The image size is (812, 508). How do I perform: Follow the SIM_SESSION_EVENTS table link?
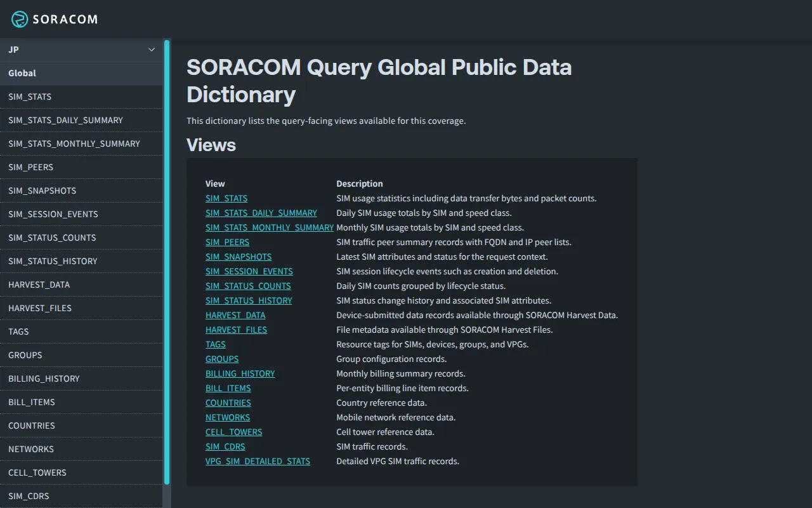tap(249, 271)
